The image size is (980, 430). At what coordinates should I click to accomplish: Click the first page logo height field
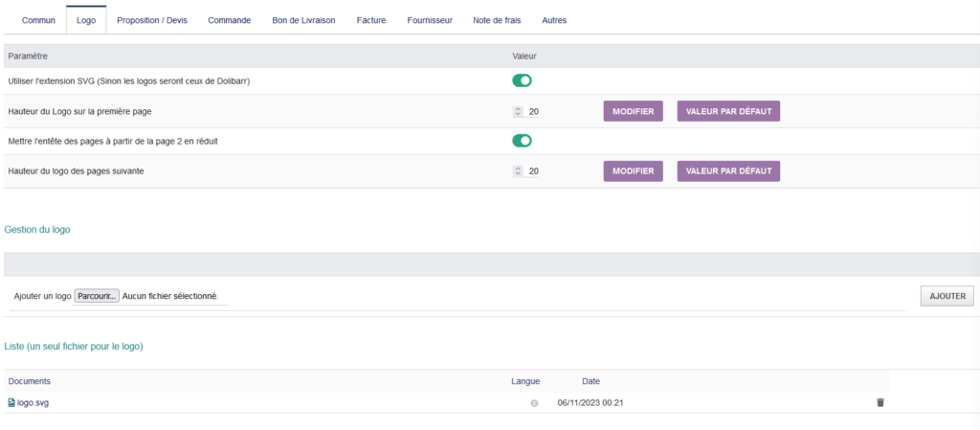[531, 112]
